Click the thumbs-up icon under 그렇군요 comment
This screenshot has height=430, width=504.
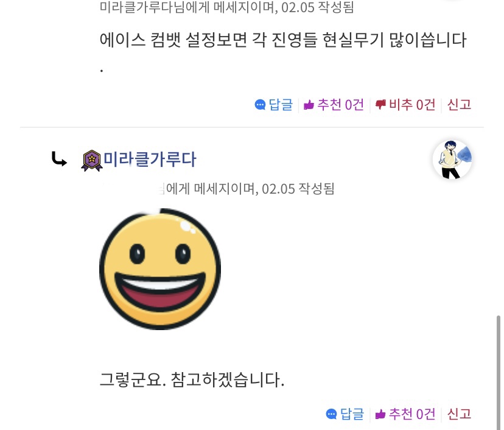pyautogui.click(x=380, y=414)
